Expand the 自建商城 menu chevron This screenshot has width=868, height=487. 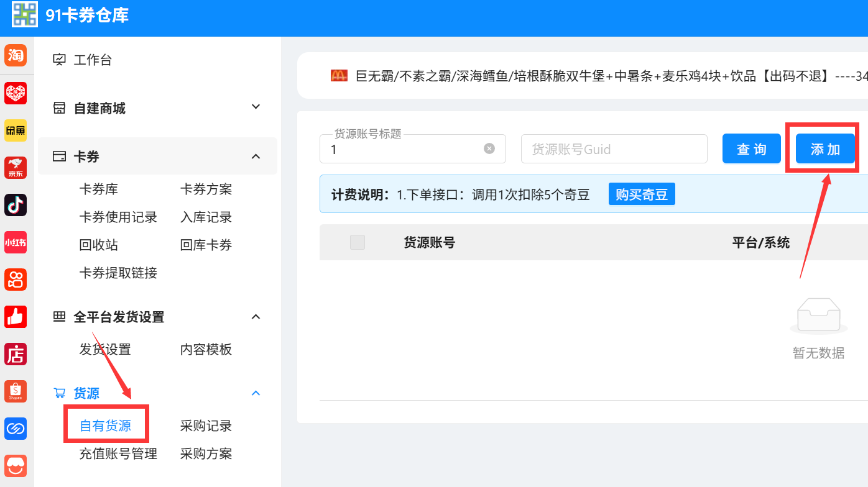(256, 107)
